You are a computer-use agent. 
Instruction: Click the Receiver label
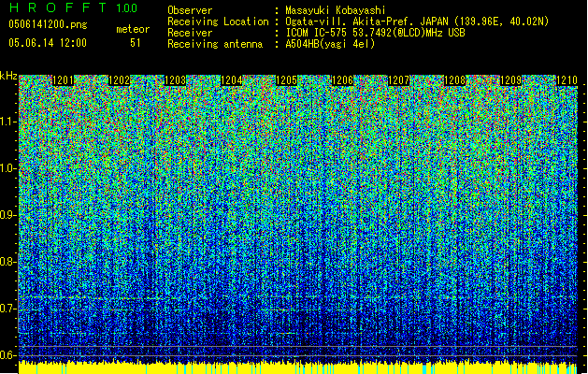click(x=190, y=33)
